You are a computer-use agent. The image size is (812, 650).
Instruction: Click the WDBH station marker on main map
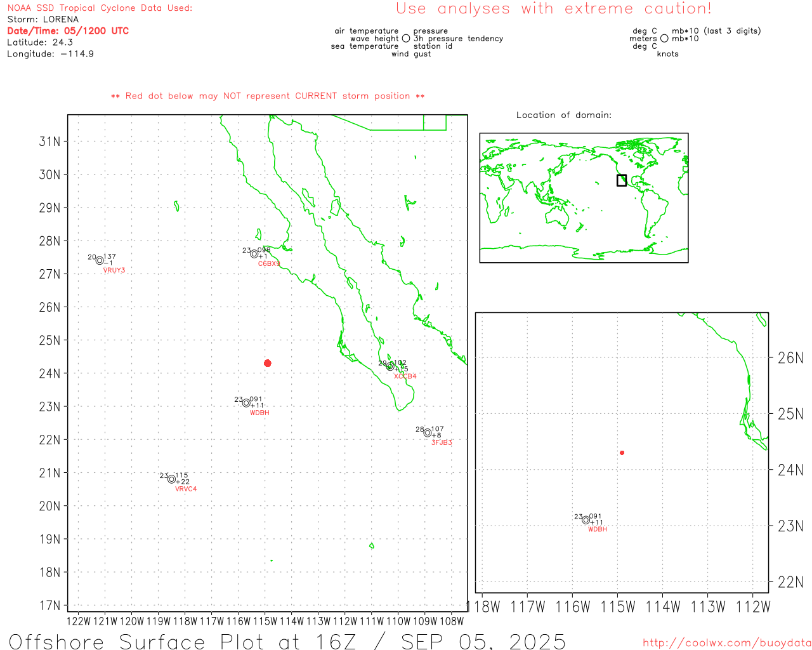click(x=246, y=403)
